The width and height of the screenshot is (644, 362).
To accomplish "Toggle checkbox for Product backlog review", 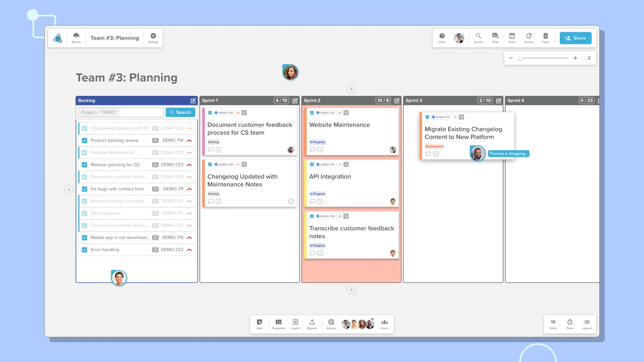I will pyautogui.click(x=85, y=140).
